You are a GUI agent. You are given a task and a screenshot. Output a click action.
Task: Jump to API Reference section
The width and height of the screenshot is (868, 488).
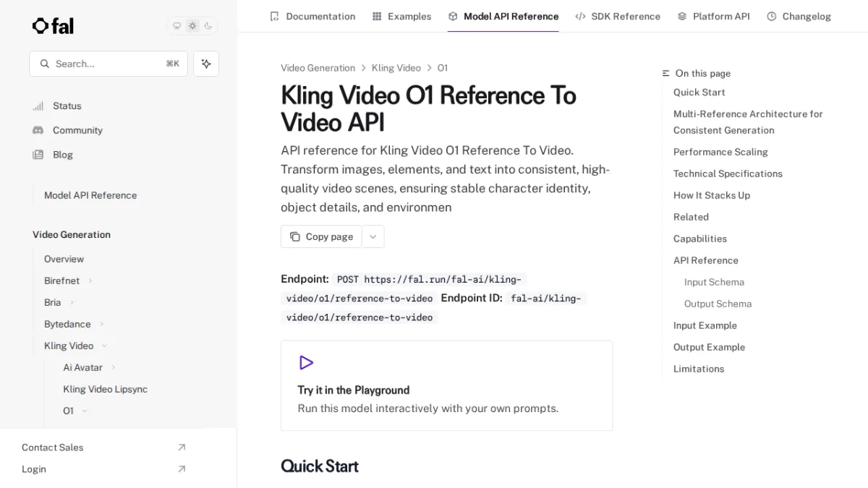tap(706, 260)
